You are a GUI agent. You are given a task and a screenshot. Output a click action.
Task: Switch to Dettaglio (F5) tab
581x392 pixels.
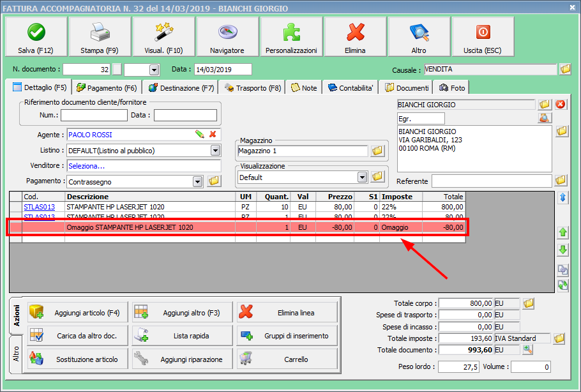(x=39, y=87)
